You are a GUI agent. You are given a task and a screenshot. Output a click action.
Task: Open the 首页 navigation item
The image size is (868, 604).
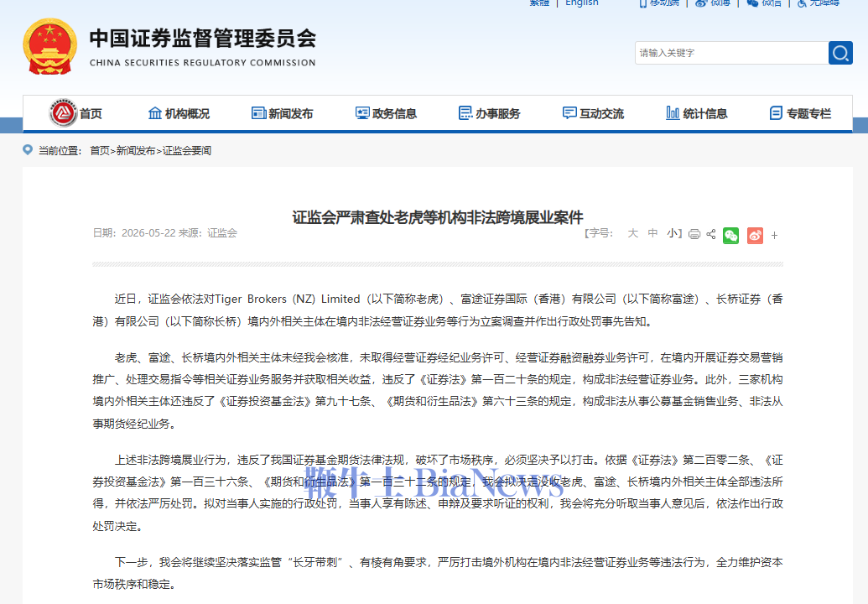91,113
